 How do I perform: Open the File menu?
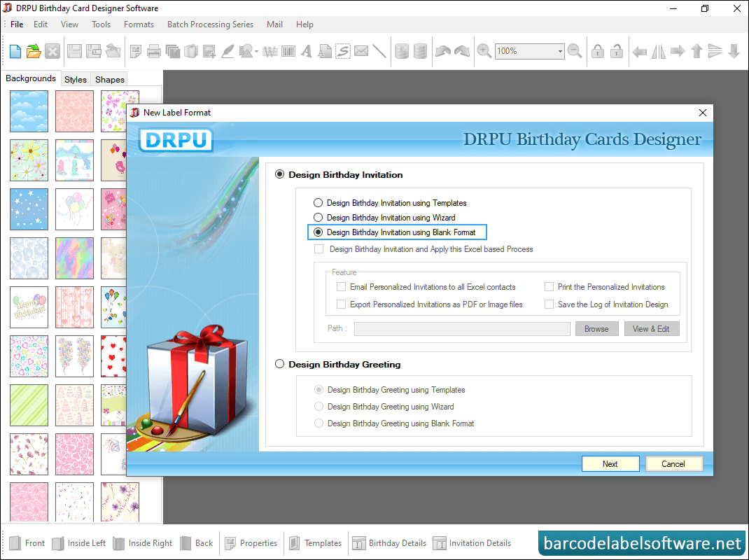click(x=17, y=24)
